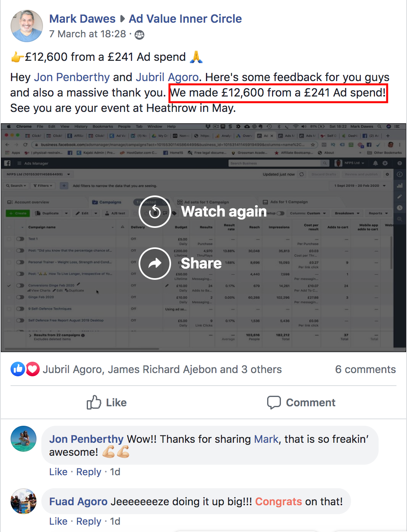Open the 6 comments link

365,369
